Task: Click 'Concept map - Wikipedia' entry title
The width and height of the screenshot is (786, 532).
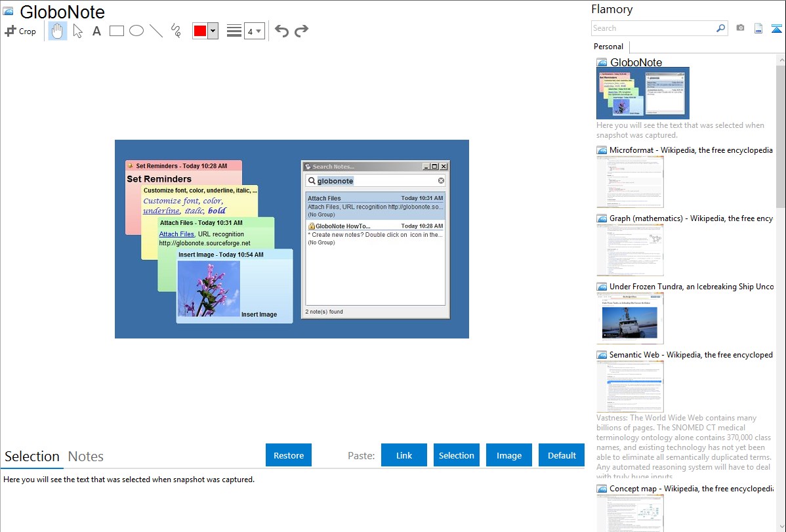Action: click(691, 488)
